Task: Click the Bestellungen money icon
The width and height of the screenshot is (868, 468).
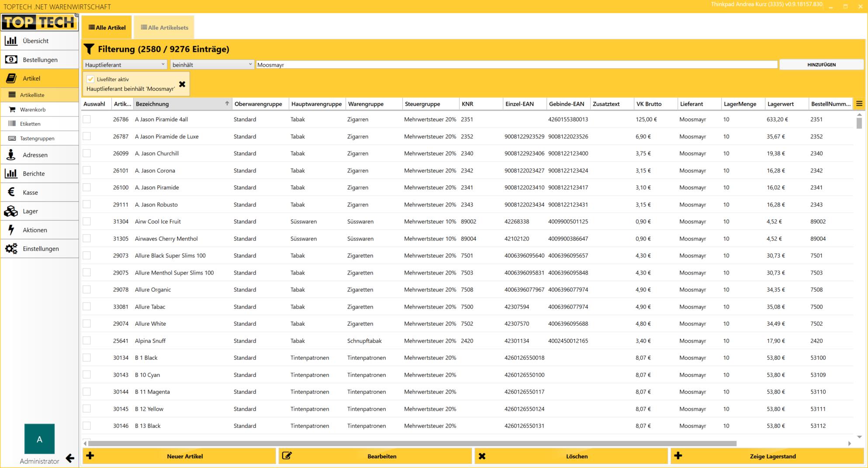Action: pos(11,59)
